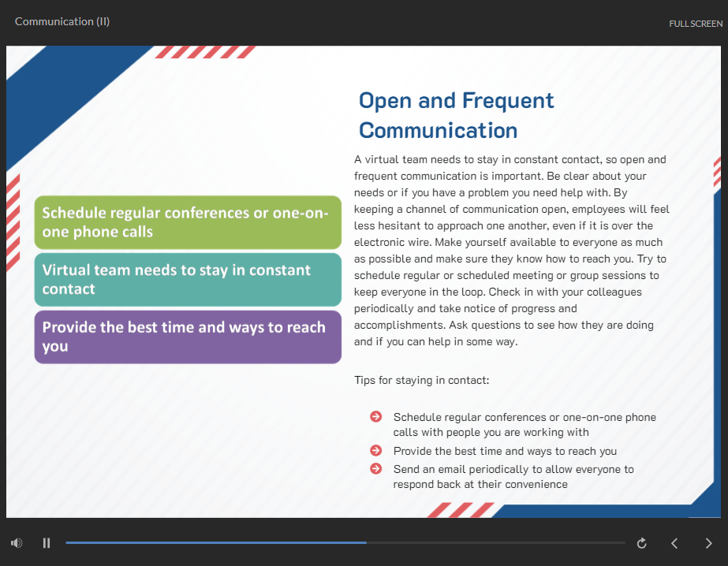Click the 'Send an email periodically' tip text
This screenshot has height=566, width=728.
click(513, 469)
